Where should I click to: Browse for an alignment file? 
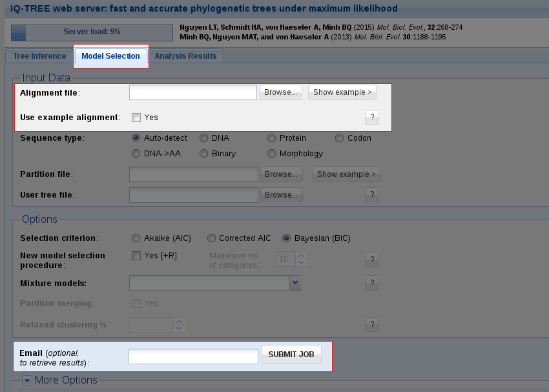click(281, 92)
